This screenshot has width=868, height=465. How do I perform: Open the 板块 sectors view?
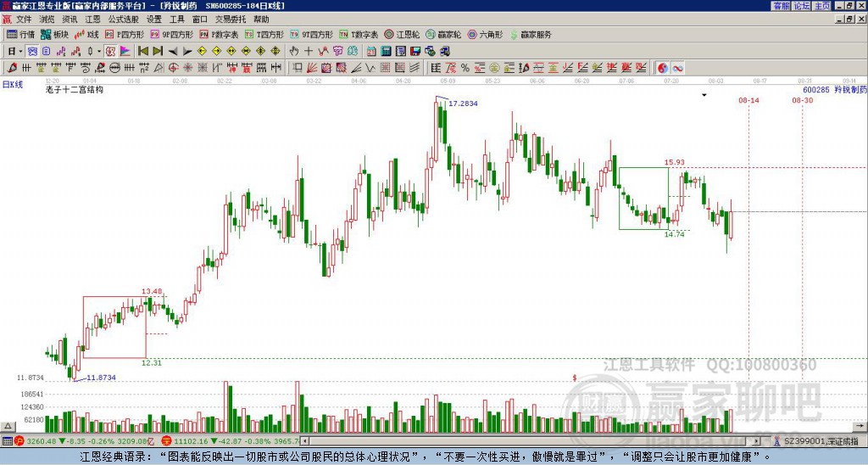pos(54,34)
